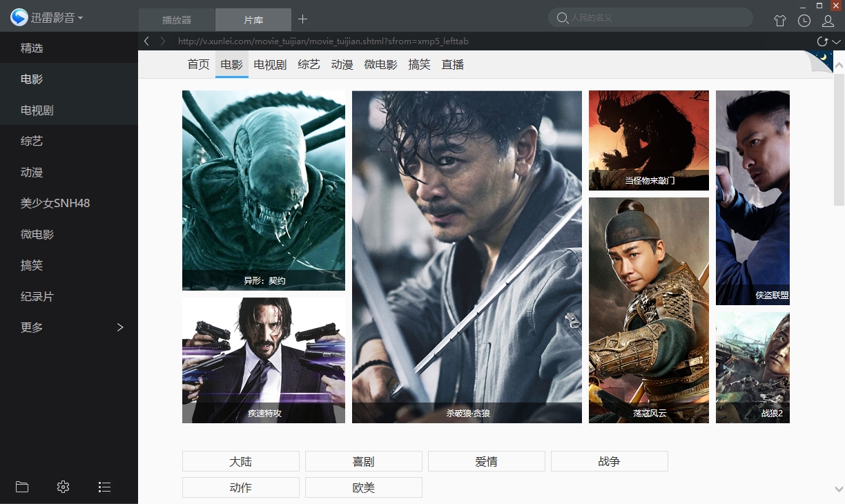Select 动漫 in the left sidebar
The height and width of the screenshot is (504, 845).
point(69,173)
